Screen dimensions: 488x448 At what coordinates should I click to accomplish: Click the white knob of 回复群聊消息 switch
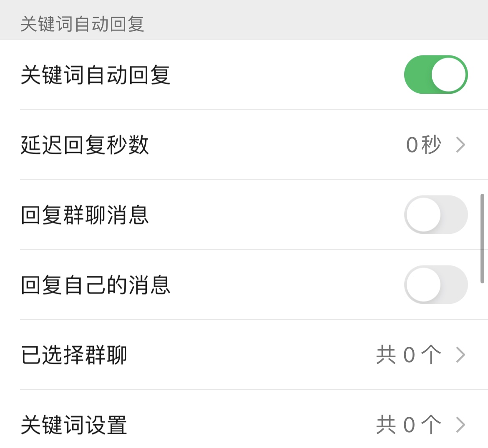click(x=423, y=215)
